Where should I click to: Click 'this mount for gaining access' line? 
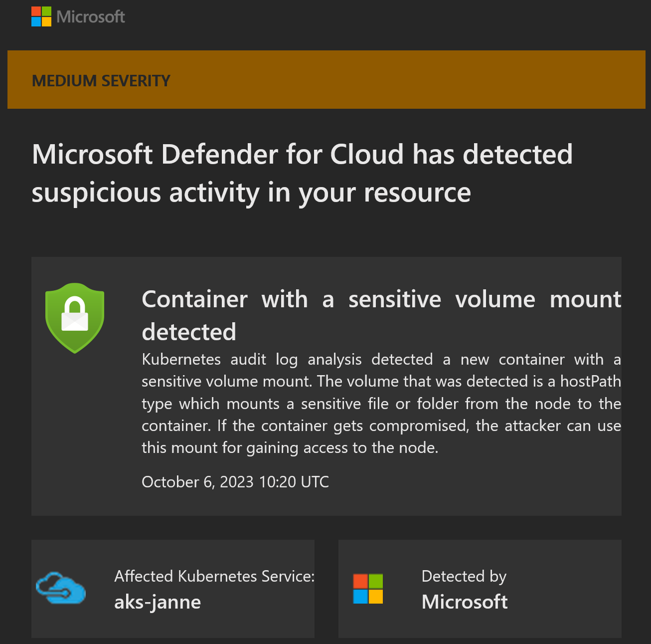tap(245, 448)
